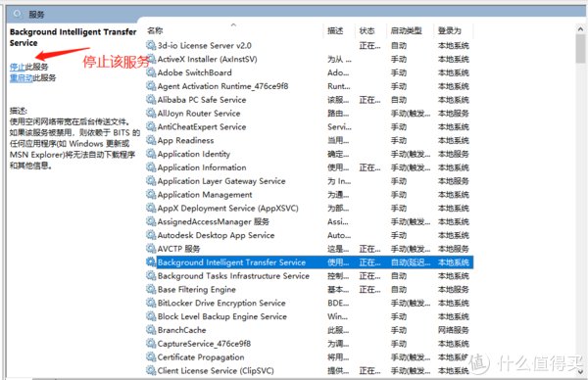The width and height of the screenshot is (588, 380).
Task: Click the Base Filtering Engine icon
Action: (x=151, y=289)
